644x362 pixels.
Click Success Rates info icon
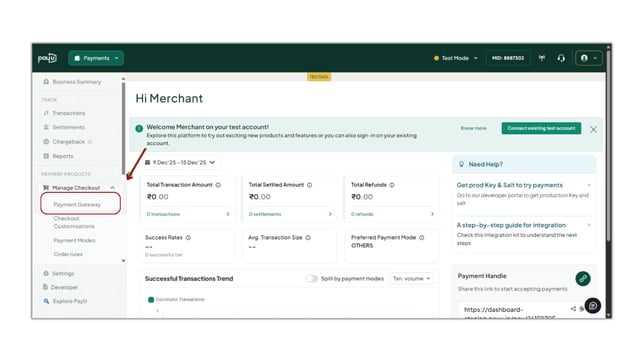[188, 237]
